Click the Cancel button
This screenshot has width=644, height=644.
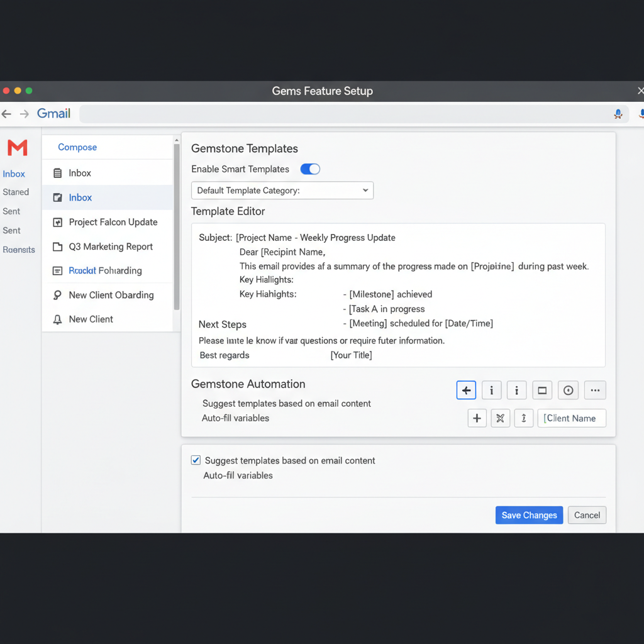coord(587,515)
